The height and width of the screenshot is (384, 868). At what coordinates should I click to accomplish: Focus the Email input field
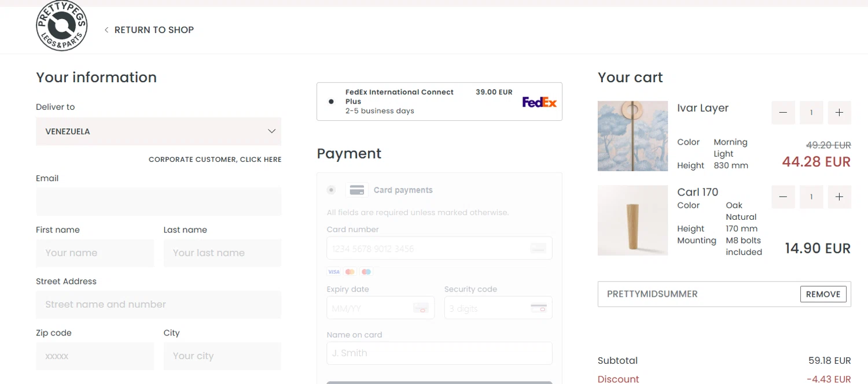point(159,201)
